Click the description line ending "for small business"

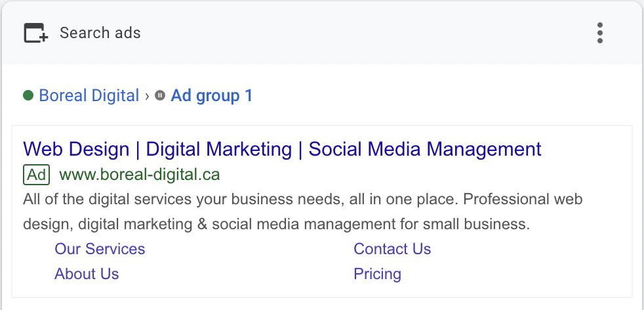(x=276, y=224)
